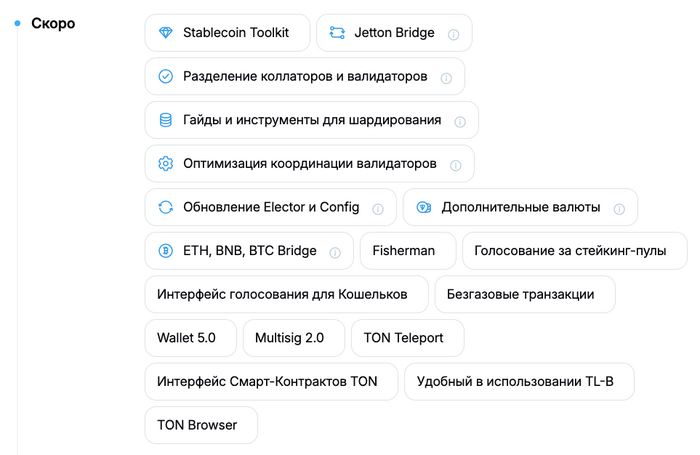Screen dimensions: 700x455
Task: Click the TON Browser chip
Action: [200, 425]
